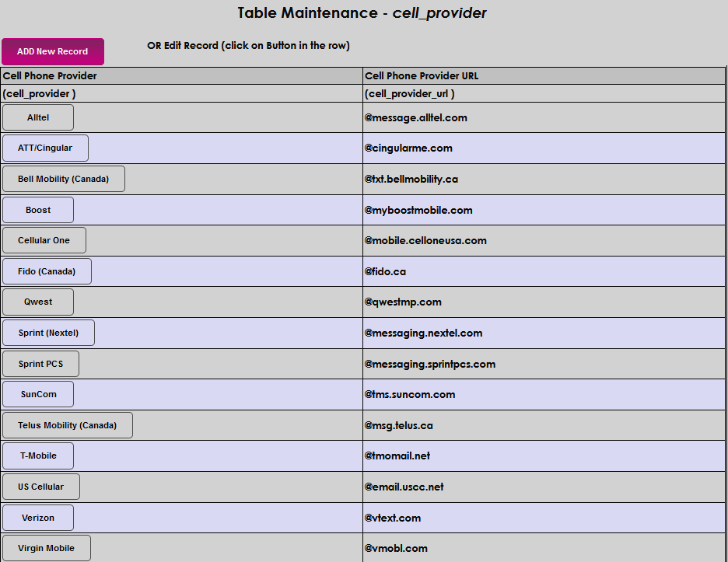Select the Bell Mobility (Canada) button
Screen dimensions: 728x562
(63, 179)
